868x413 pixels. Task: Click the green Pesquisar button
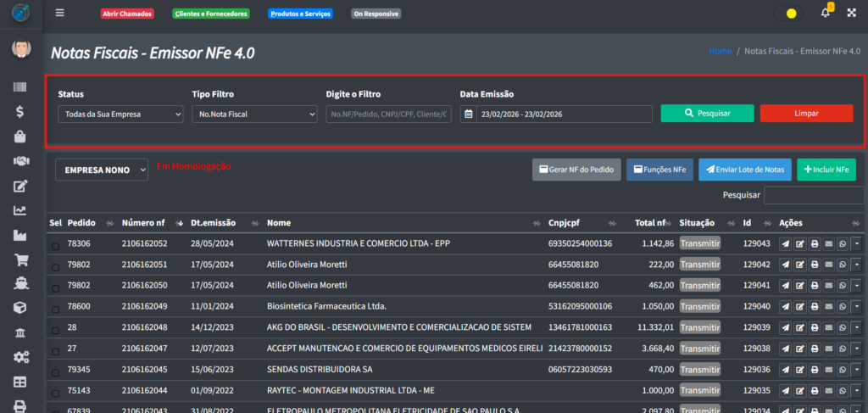[707, 113]
